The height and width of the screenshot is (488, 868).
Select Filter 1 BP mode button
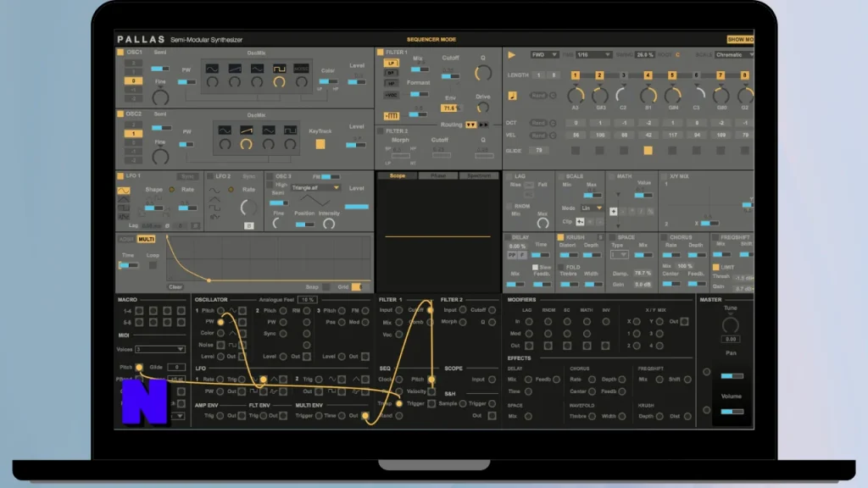click(391, 73)
